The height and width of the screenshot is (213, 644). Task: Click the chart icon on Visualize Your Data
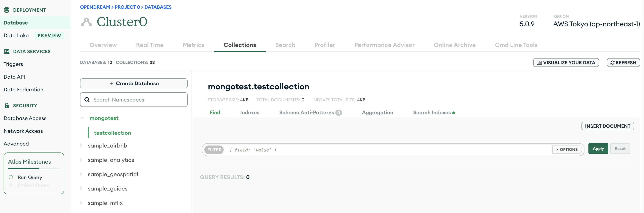[x=539, y=63]
